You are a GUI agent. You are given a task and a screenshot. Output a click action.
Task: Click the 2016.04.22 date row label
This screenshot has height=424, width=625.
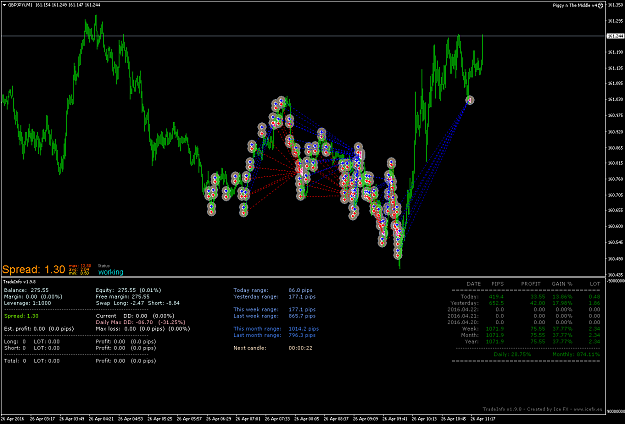[463, 310]
